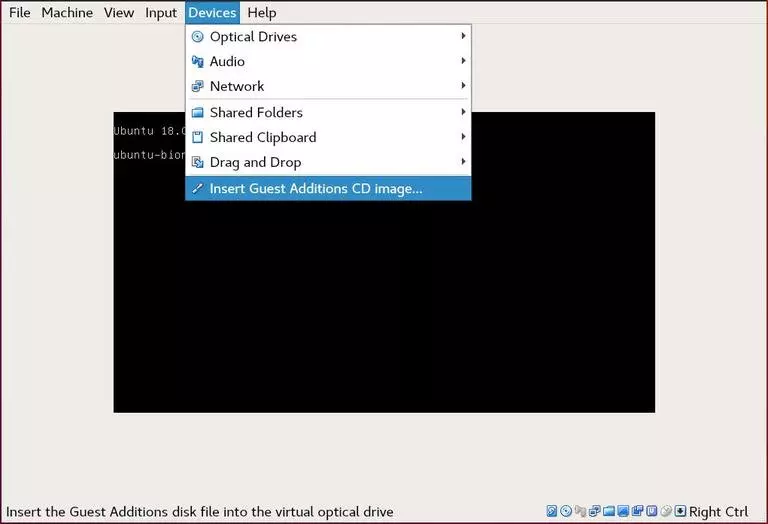
Task: Click the display status bar icon
Action: pyautogui.click(x=623, y=511)
